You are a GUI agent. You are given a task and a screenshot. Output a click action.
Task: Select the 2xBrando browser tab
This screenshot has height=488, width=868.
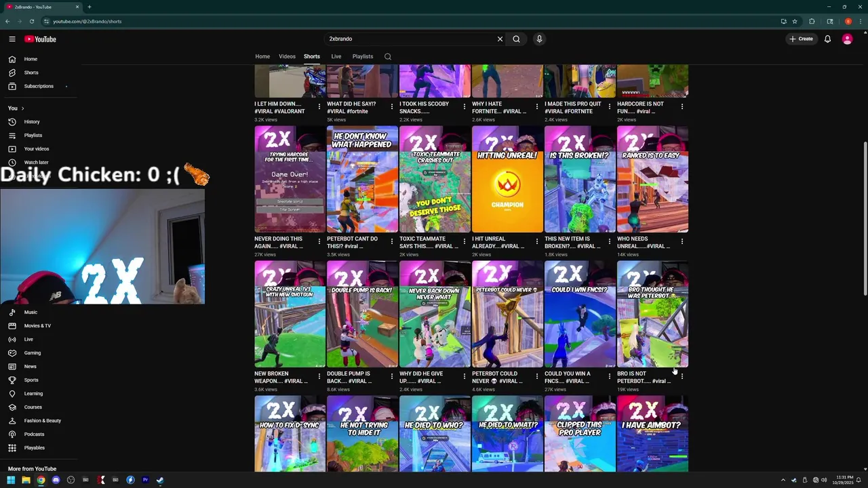click(42, 7)
